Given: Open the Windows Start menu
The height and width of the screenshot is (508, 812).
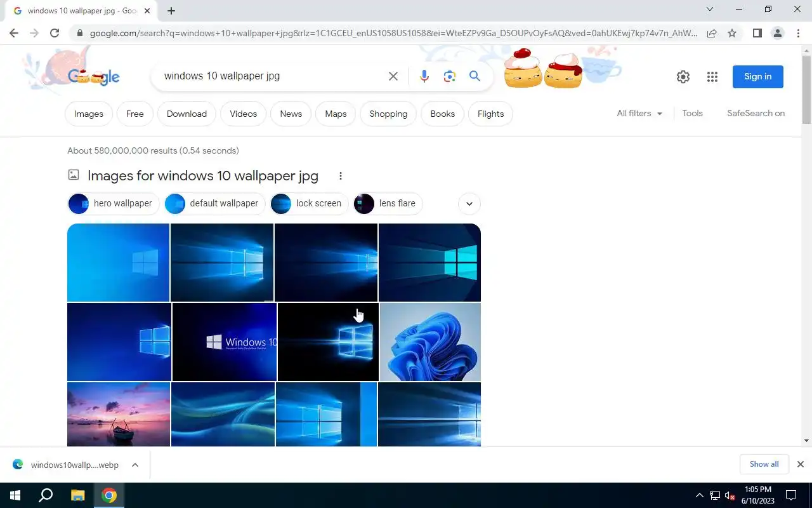Looking at the screenshot, I should [x=15, y=495].
